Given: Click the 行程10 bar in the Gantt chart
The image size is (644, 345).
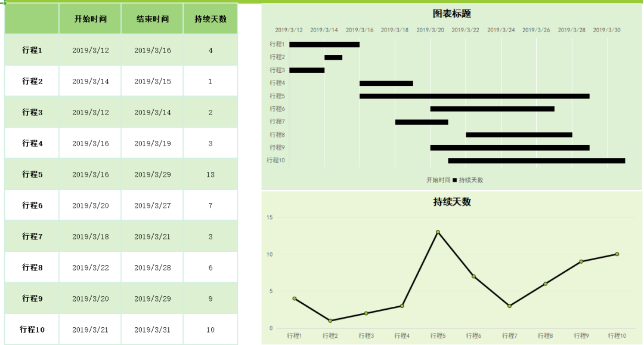Looking at the screenshot, I should (537, 161).
